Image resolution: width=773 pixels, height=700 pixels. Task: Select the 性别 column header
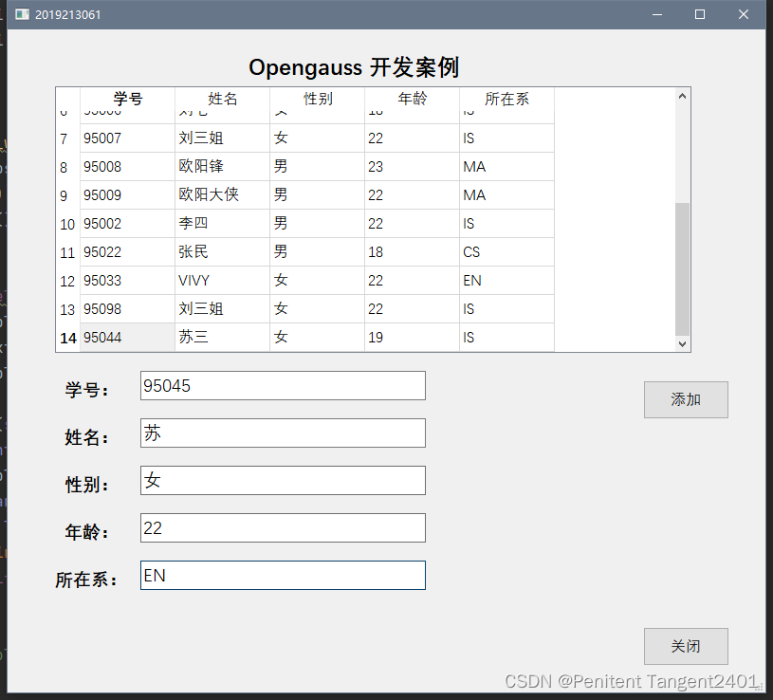(318, 99)
